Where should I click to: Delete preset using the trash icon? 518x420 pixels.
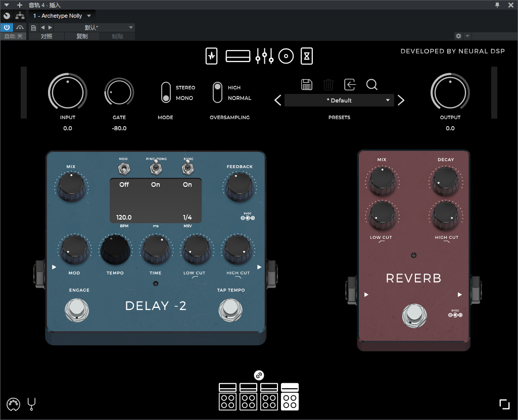(328, 85)
